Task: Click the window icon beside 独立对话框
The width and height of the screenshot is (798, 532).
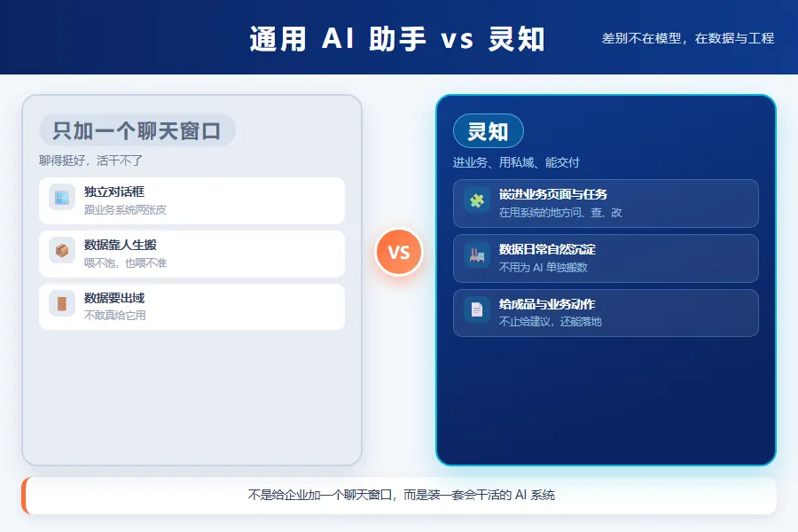Action: [62, 197]
